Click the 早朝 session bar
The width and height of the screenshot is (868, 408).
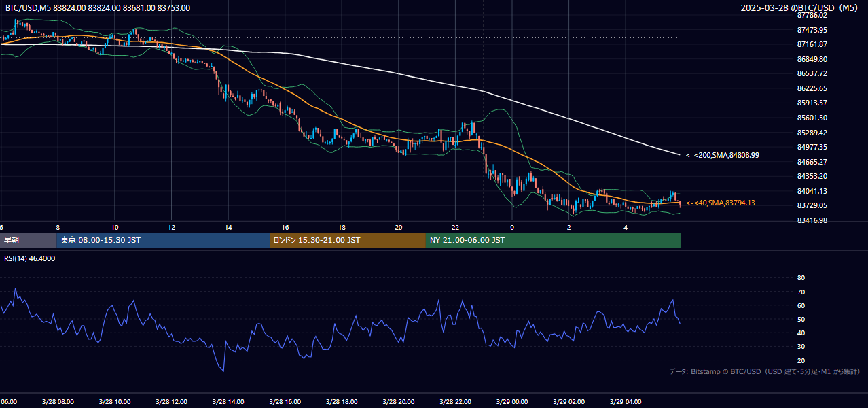point(28,240)
